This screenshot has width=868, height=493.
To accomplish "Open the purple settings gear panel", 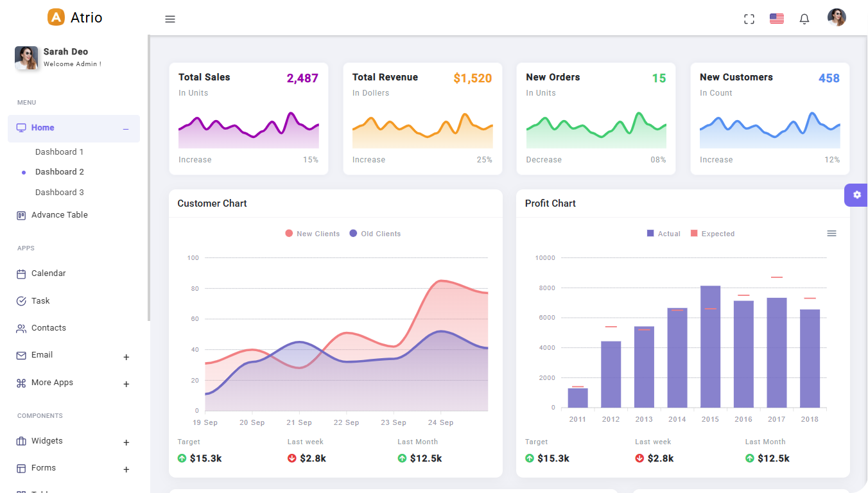I will click(856, 195).
